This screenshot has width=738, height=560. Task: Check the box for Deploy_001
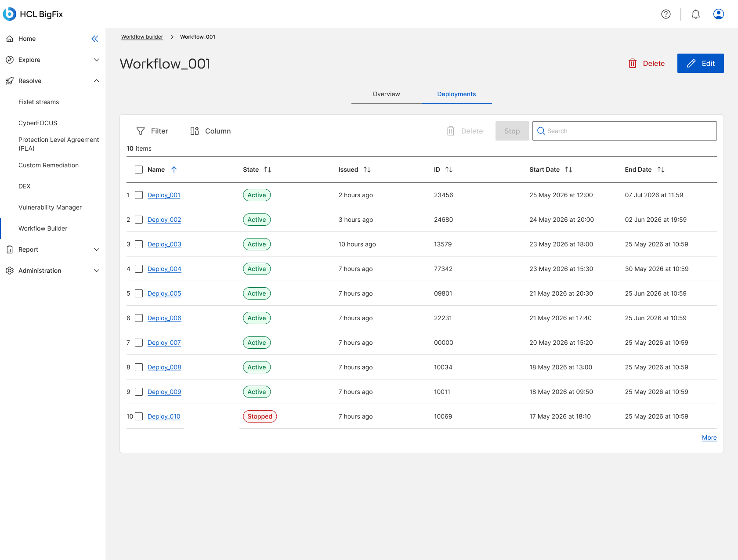click(x=139, y=195)
